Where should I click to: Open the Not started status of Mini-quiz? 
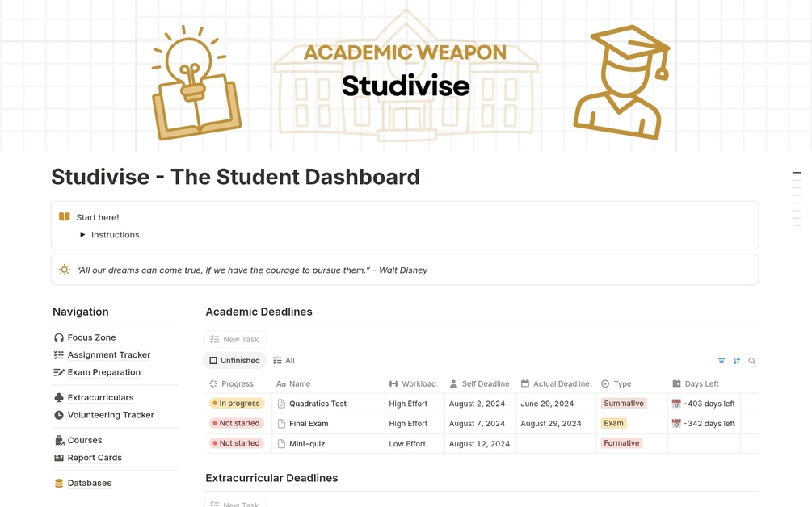coord(237,443)
